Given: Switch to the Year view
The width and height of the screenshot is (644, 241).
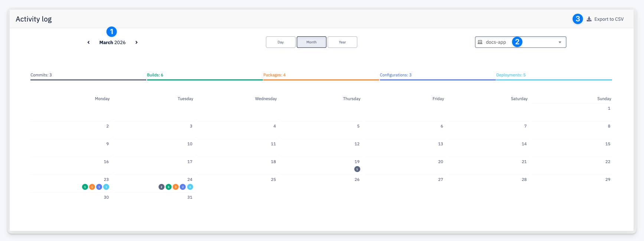Looking at the screenshot, I should click(x=342, y=42).
